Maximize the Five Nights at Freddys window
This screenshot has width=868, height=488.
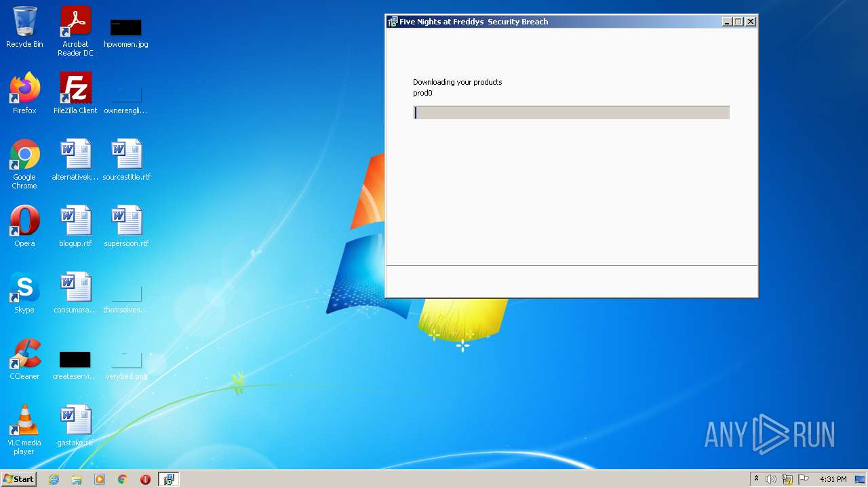point(738,22)
